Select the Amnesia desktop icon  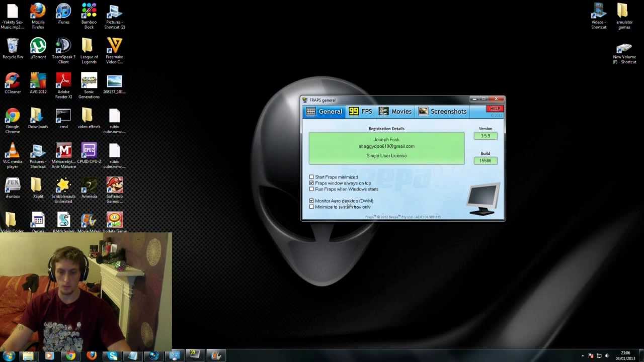pyautogui.click(x=89, y=188)
